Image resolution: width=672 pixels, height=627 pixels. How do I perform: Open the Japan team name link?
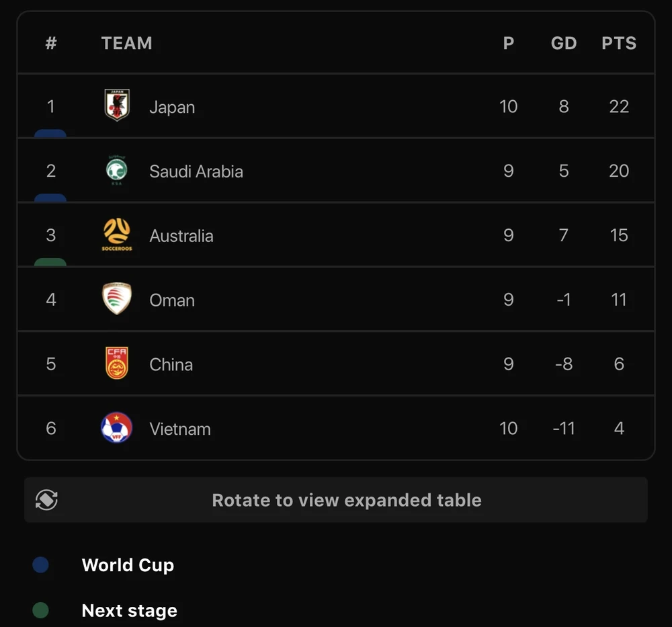[172, 107]
